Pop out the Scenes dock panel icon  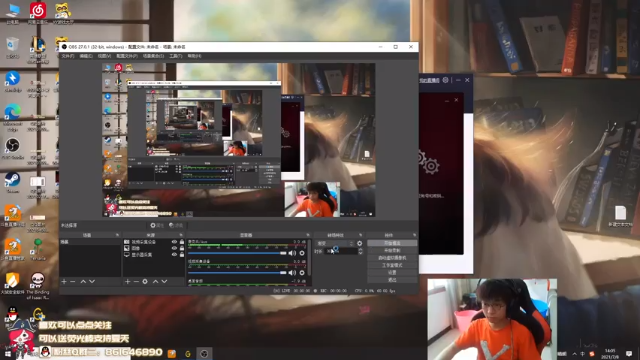pos(117,235)
